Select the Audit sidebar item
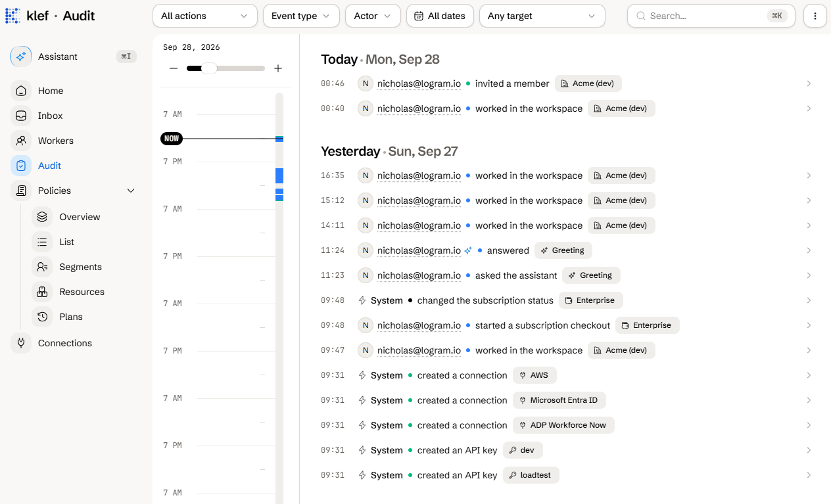Viewport: 831px width, 504px height. pos(49,166)
